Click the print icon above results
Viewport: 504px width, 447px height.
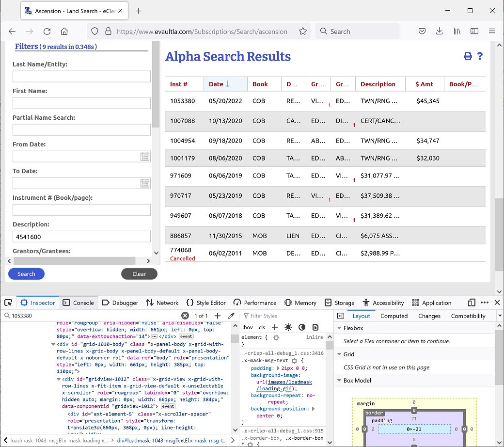click(468, 56)
